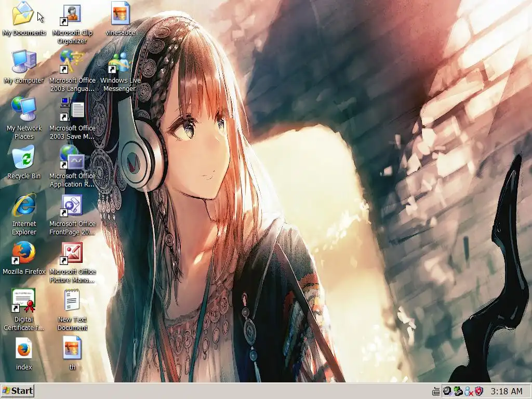Click the speaker device tray icon

tap(447, 391)
